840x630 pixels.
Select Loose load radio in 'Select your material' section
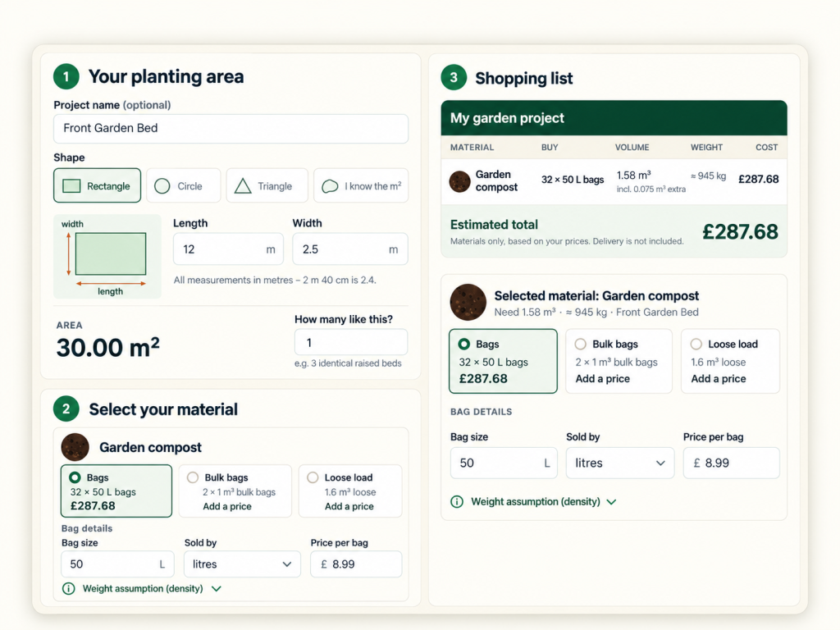[313, 477]
